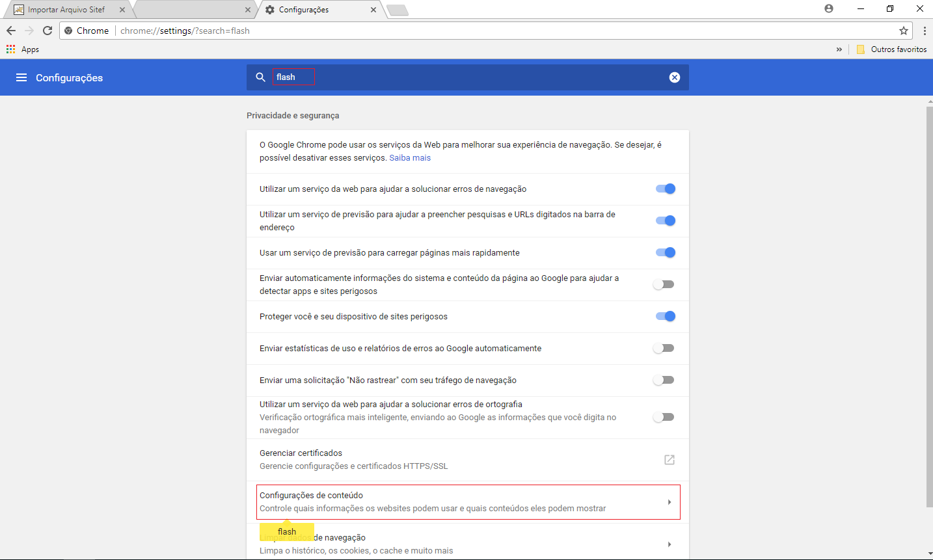The height and width of the screenshot is (560, 933).
Task: Expand Configurações de conteúdo with its arrow
Action: coord(669,502)
